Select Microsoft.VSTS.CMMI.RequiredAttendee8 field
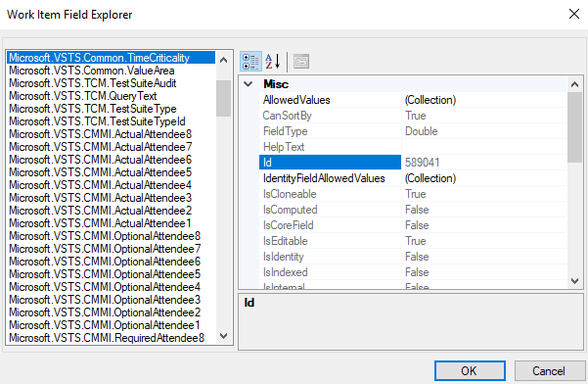 [x=112, y=338]
